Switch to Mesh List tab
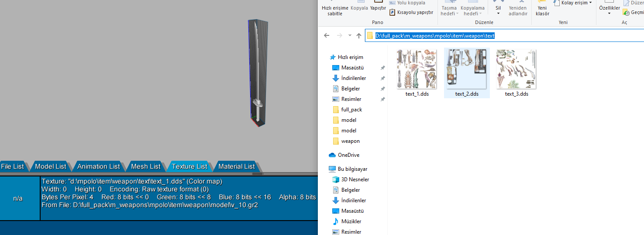Viewport: 644px width, 235px height. pyautogui.click(x=146, y=166)
